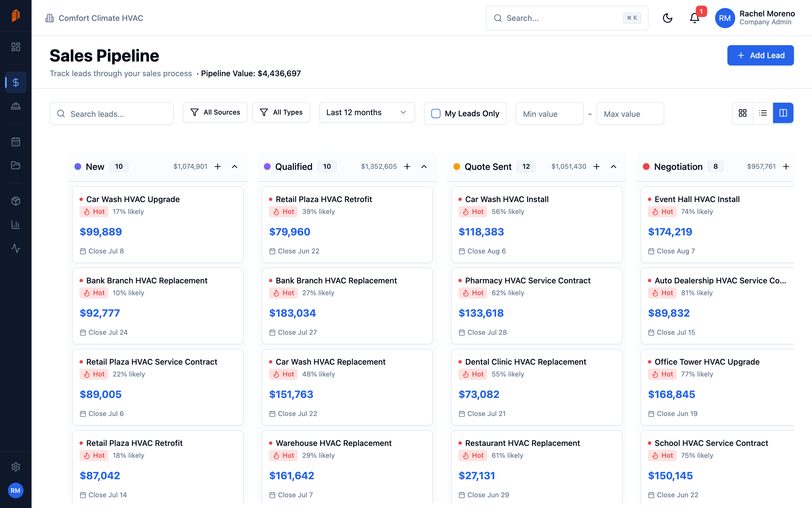Toggle dark mode with the moon icon
The image size is (812, 508).
[668, 18]
